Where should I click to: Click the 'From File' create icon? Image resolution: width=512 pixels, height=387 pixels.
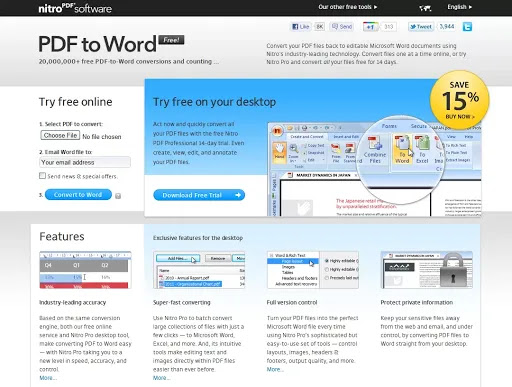[x=336, y=153]
